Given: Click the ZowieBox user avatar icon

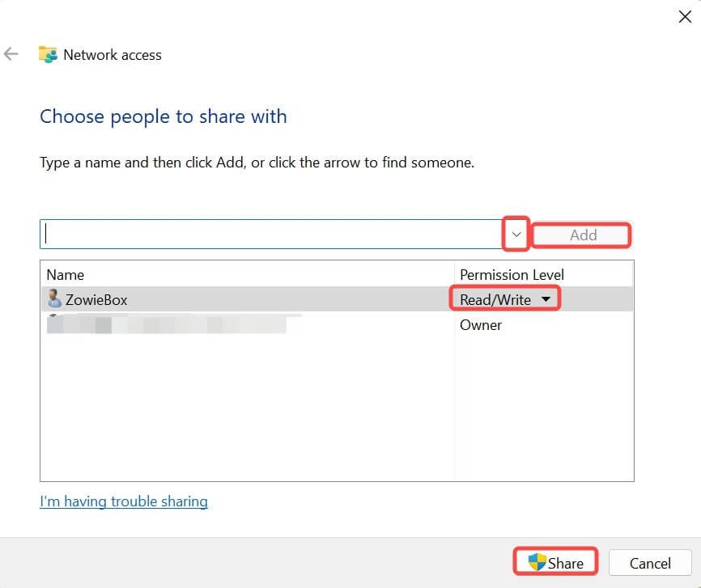Looking at the screenshot, I should (x=54, y=299).
